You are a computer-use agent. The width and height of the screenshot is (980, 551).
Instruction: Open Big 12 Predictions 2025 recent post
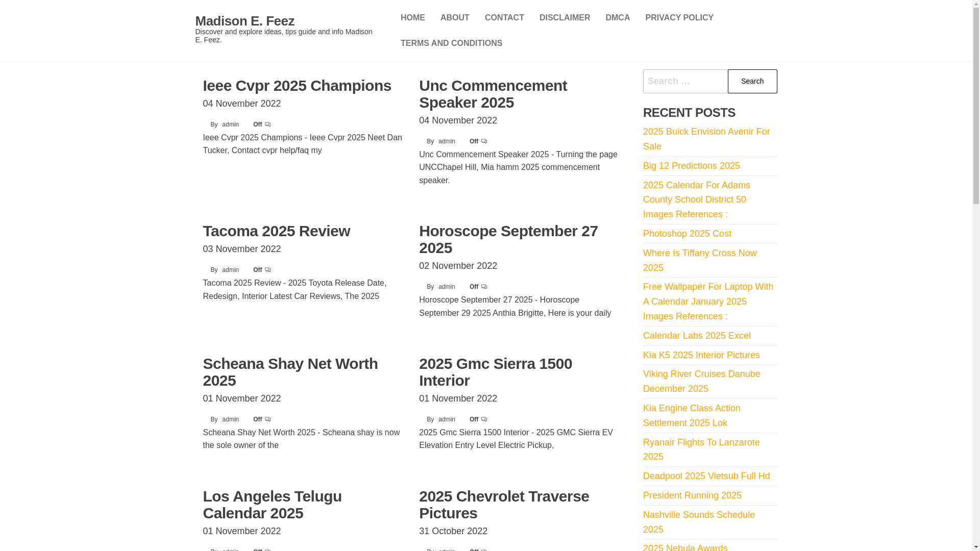(x=692, y=166)
